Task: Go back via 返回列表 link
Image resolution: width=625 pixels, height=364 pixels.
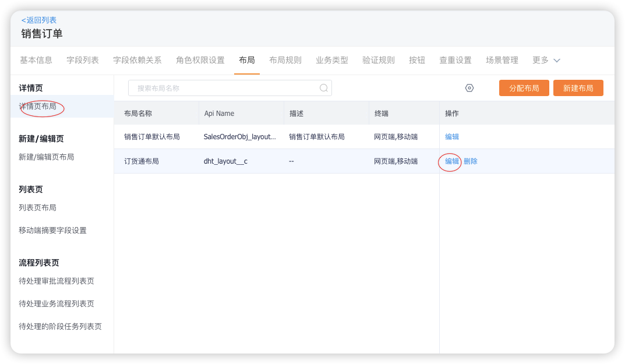Action: 38,20
